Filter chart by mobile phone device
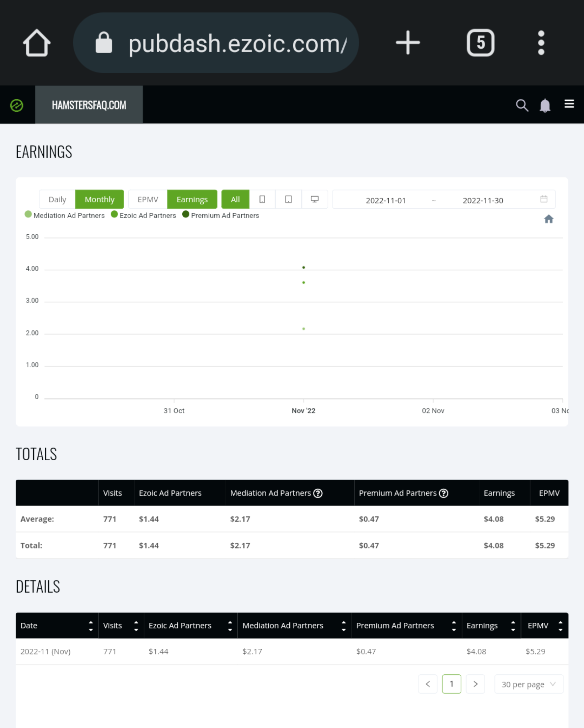The width and height of the screenshot is (584, 728). tap(262, 199)
